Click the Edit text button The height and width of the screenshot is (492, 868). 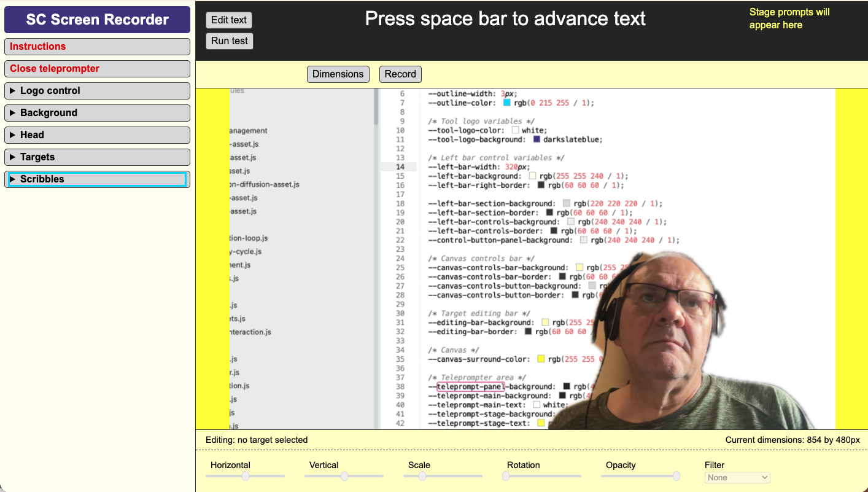pos(228,20)
